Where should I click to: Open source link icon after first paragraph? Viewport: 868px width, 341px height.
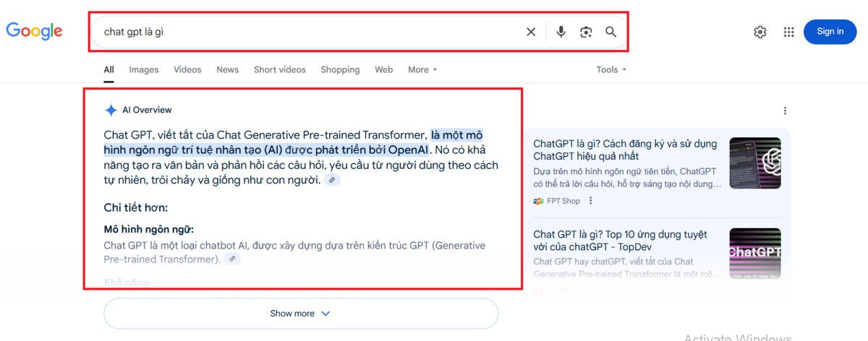pos(332,180)
